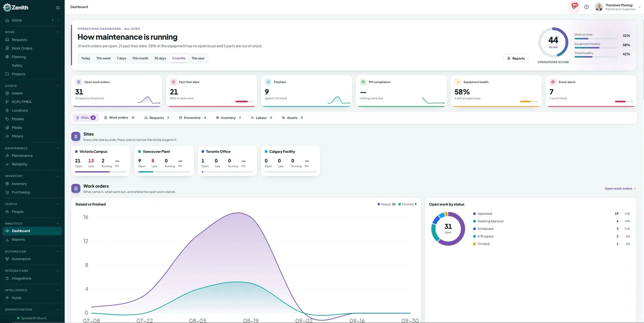Select the 30 days time range
The height and width of the screenshot is (323, 644).
point(160,58)
